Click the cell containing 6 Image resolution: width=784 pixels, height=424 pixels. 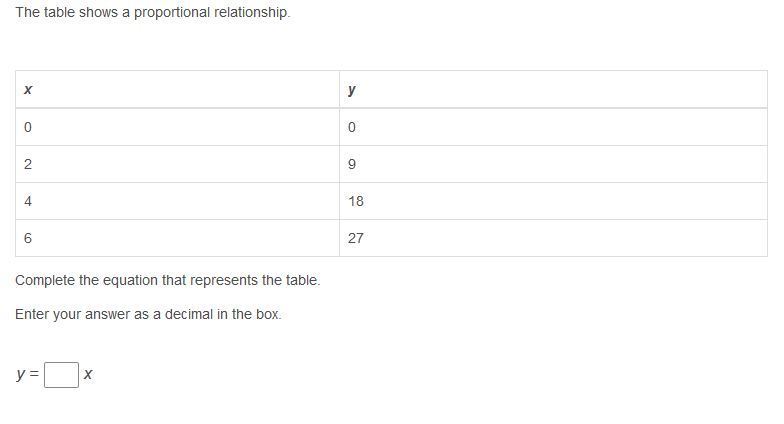177,238
